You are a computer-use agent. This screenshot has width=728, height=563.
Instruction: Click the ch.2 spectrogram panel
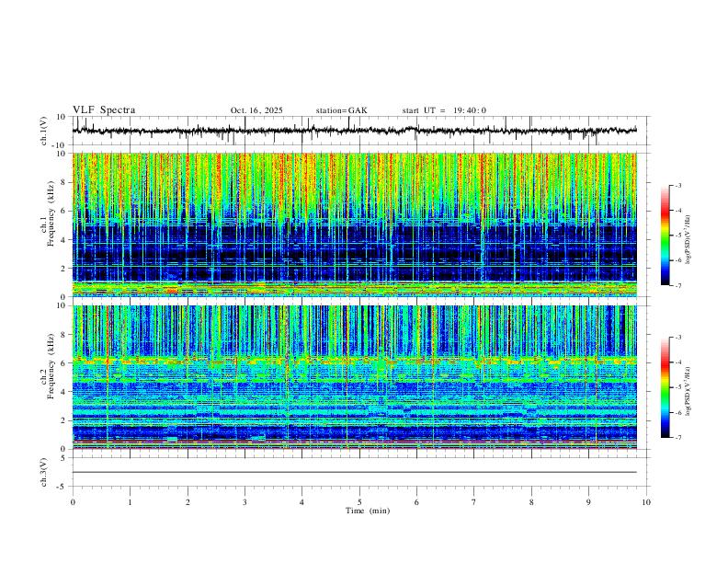[x=354, y=377]
